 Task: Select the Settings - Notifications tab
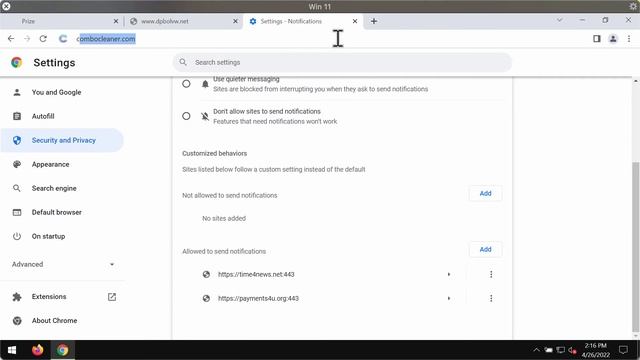point(302,21)
